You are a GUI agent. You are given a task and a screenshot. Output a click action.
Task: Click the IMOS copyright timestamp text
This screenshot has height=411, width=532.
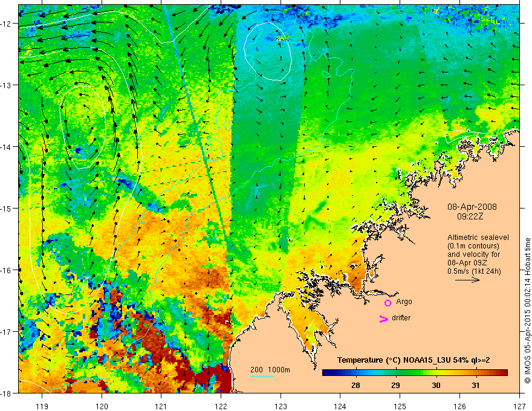(527, 311)
